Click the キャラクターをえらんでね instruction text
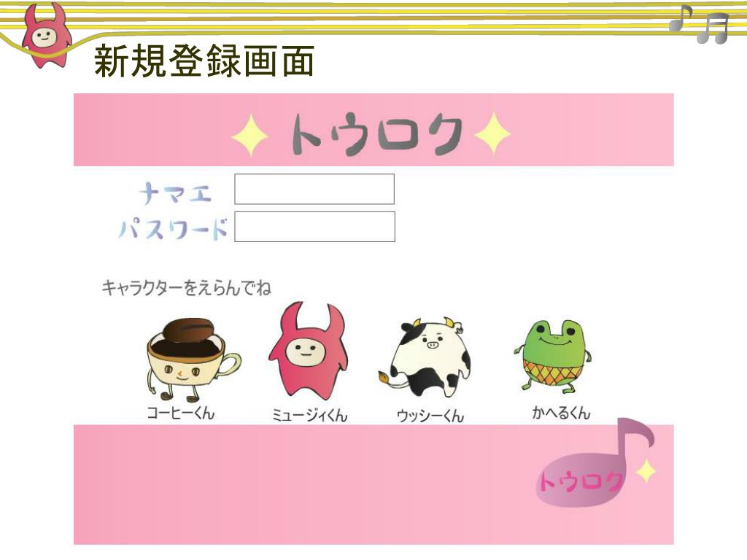The height and width of the screenshot is (560, 747). (186, 287)
